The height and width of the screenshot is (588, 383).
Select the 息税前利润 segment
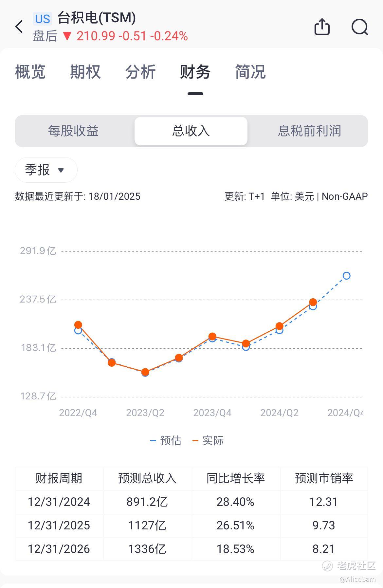tap(309, 131)
